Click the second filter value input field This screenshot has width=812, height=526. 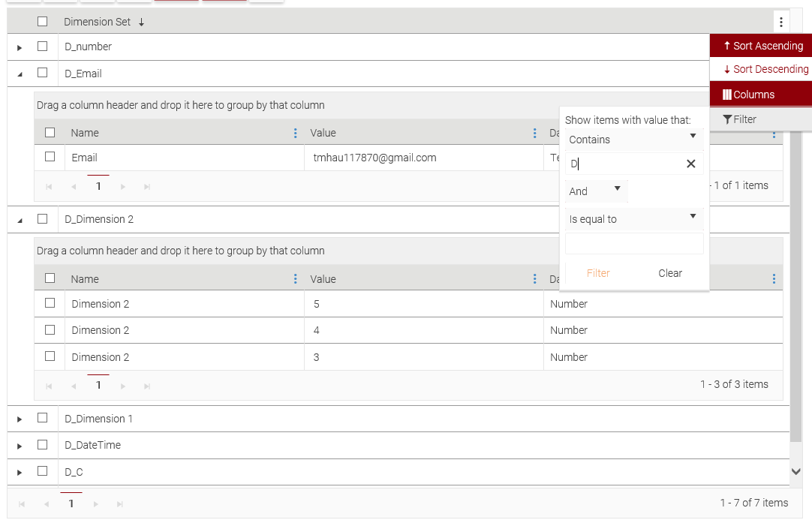pyautogui.click(x=634, y=244)
